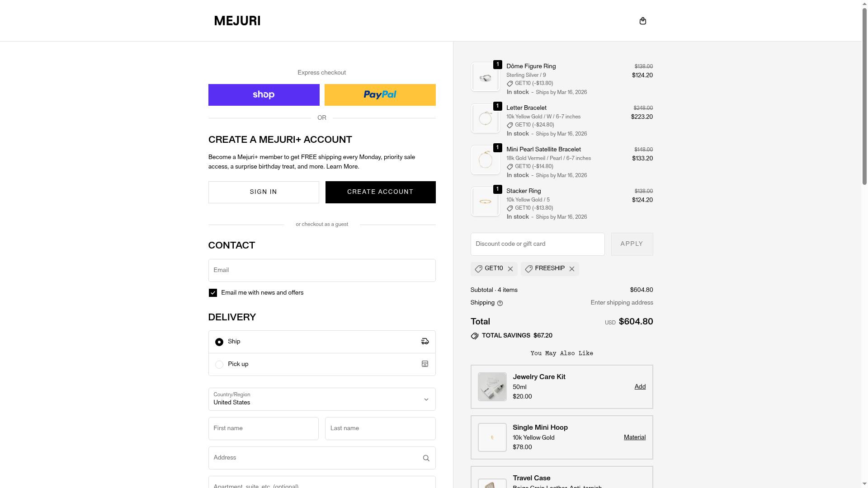The height and width of the screenshot is (488, 868).
Task: Select the Ship delivery option
Action: (219, 342)
